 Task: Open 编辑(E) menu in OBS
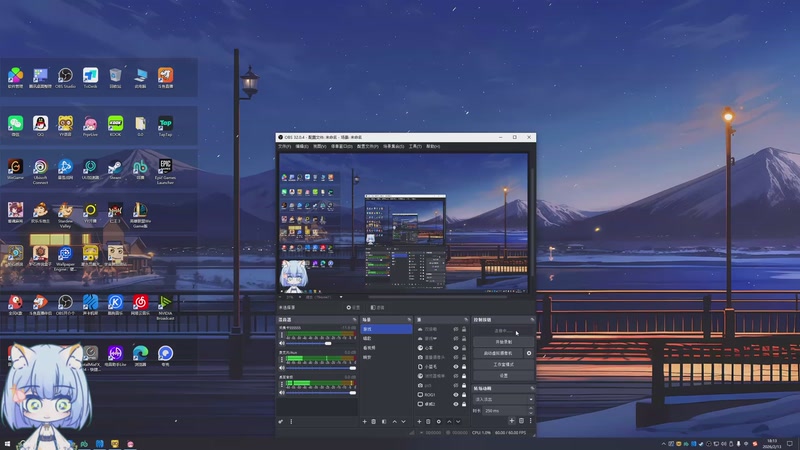pos(302,146)
